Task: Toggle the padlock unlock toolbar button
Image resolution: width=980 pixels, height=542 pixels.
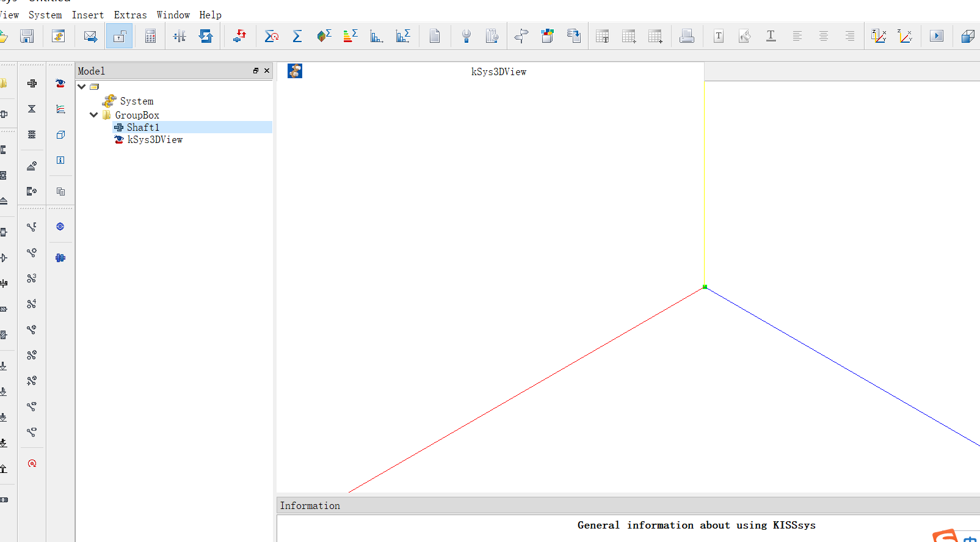Action: pos(119,36)
